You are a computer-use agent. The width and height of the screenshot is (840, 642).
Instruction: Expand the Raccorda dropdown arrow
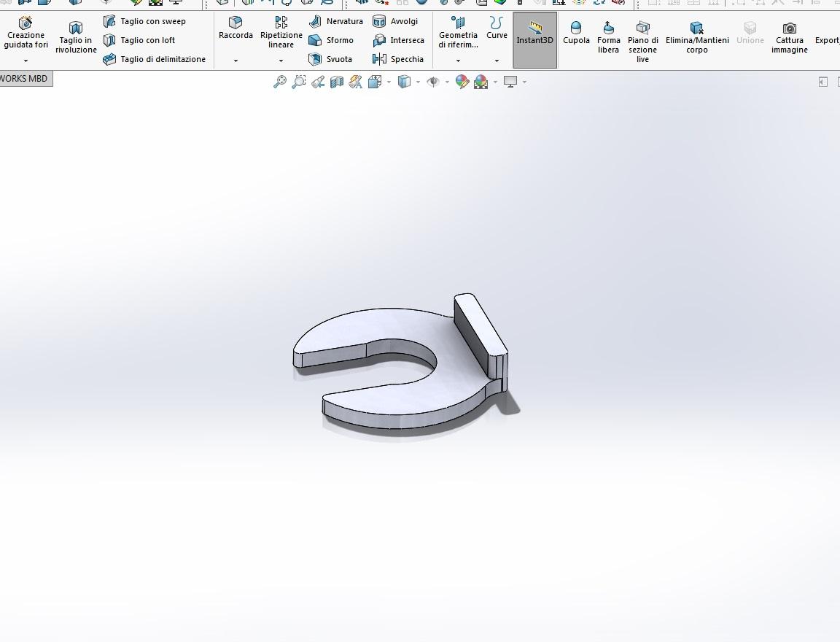coord(236,61)
